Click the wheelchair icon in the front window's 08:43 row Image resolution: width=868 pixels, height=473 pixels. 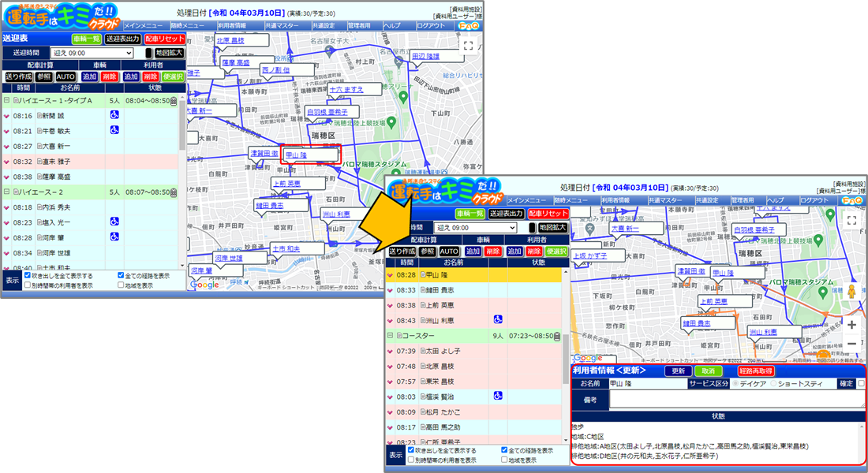point(498,320)
